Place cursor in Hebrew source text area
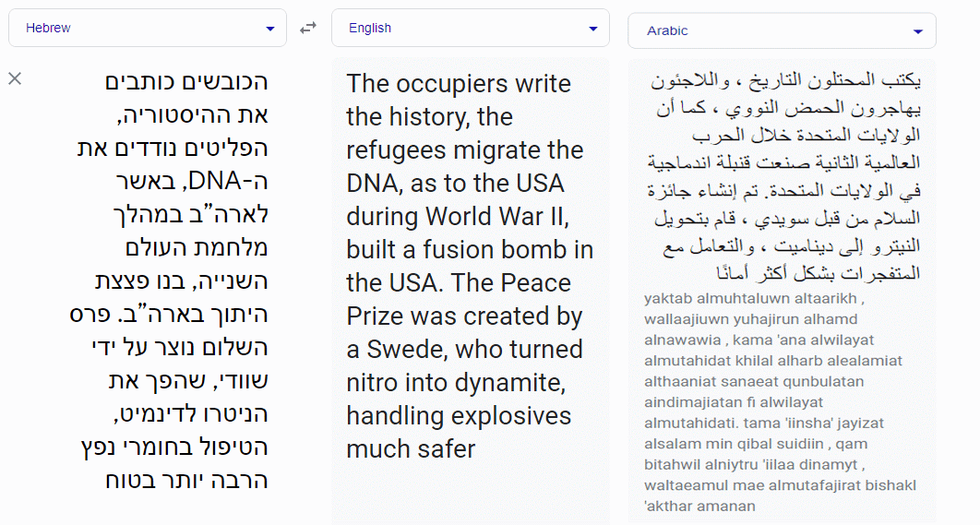The image size is (980, 525). tap(169, 280)
